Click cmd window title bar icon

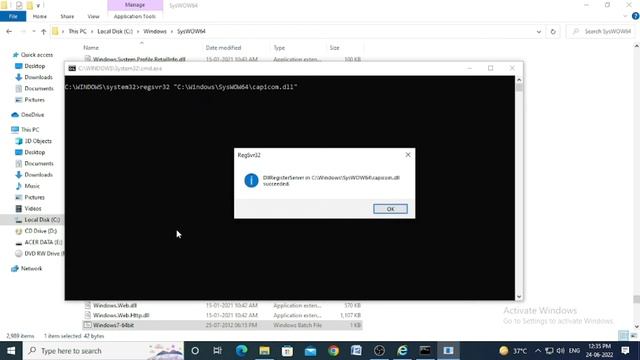pos(72,68)
